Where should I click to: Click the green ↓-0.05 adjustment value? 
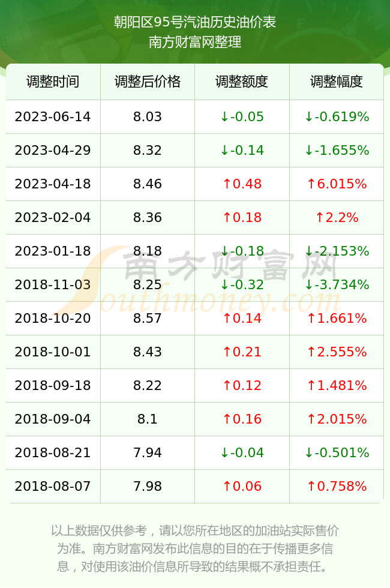point(242,116)
